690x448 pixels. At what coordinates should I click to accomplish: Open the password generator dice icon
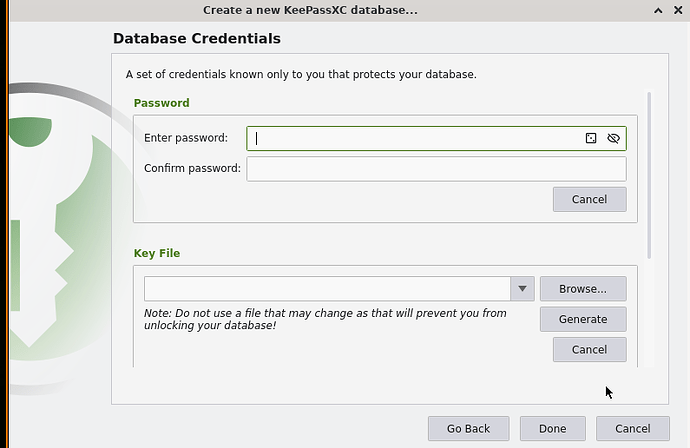(591, 139)
